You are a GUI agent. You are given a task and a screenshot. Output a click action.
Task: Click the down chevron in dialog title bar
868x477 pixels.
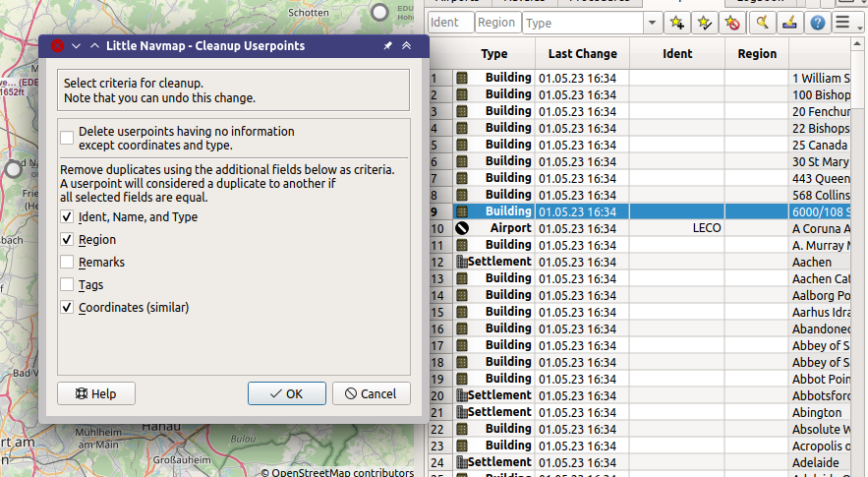coord(77,45)
